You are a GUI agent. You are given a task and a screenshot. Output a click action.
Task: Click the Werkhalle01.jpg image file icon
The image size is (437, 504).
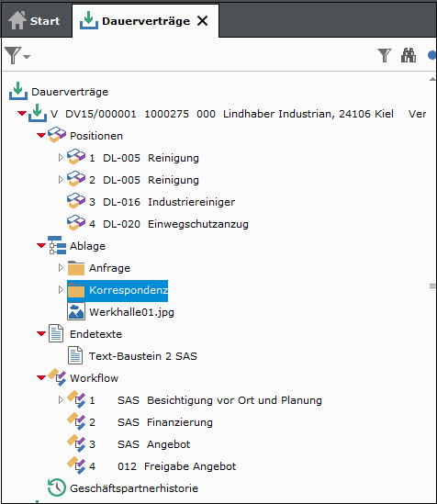(x=76, y=311)
